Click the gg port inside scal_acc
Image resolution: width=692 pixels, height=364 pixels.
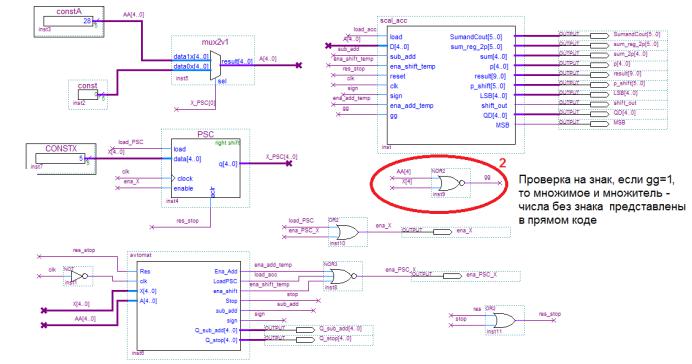(x=394, y=116)
